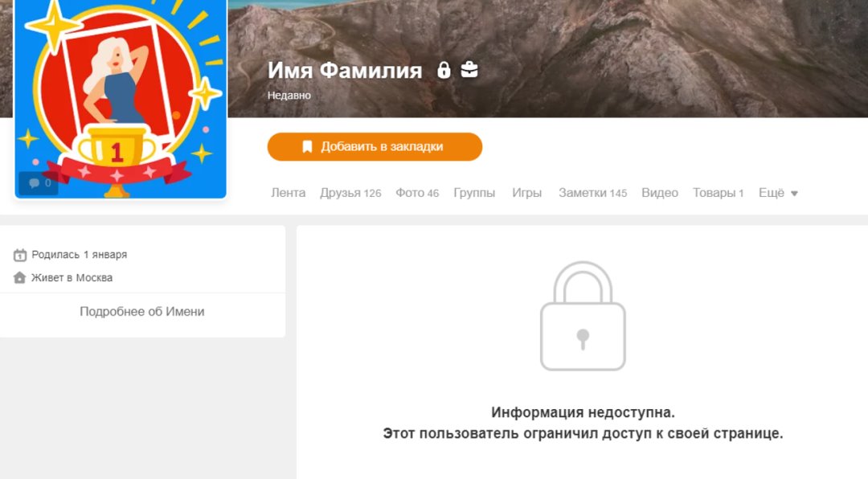The width and height of the screenshot is (868, 479).
Task: Switch to the Фото 46 tab
Action: (417, 193)
